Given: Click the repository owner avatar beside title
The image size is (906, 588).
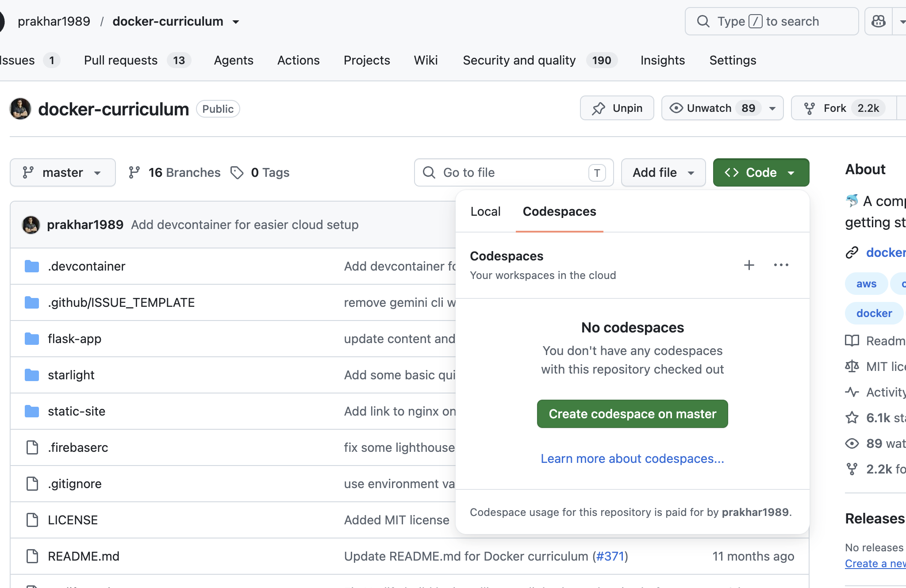Looking at the screenshot, I should coord(20,109).
